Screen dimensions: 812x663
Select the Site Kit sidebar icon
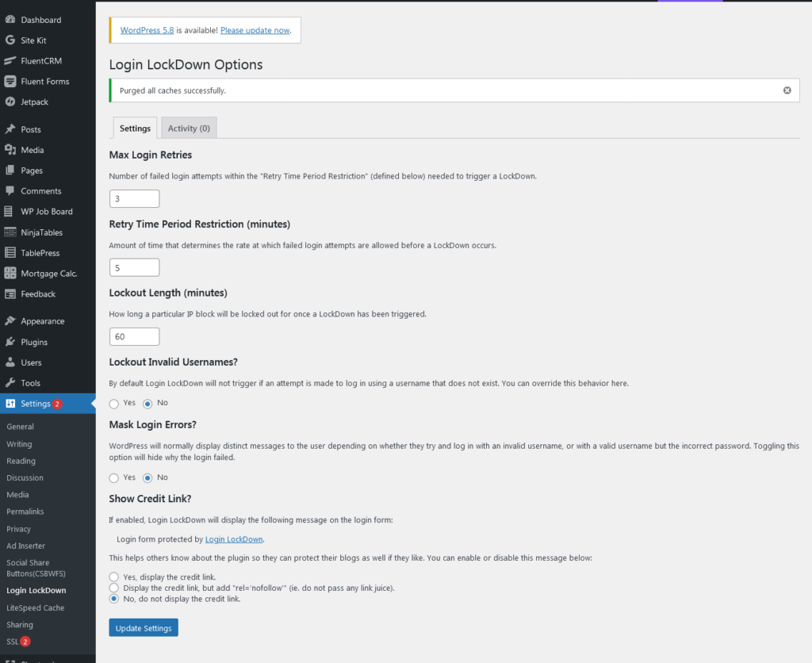[12, 40]
